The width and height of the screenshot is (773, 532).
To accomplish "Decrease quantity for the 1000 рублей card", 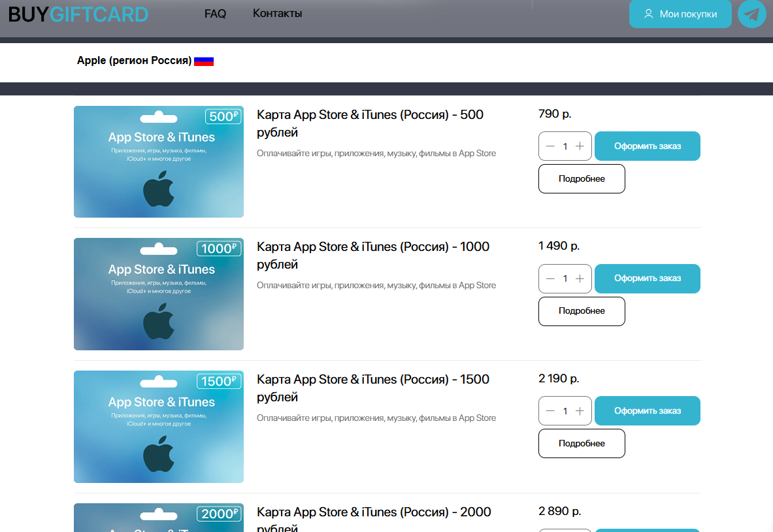I will tap(550, 278).
